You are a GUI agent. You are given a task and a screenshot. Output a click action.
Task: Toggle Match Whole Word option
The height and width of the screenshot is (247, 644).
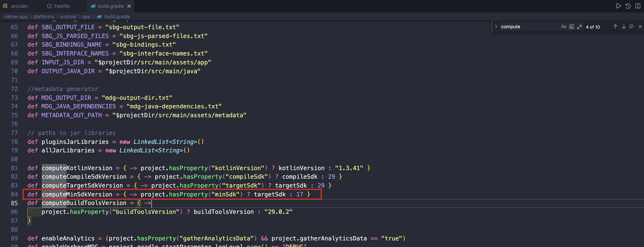(x=571, y=27)
